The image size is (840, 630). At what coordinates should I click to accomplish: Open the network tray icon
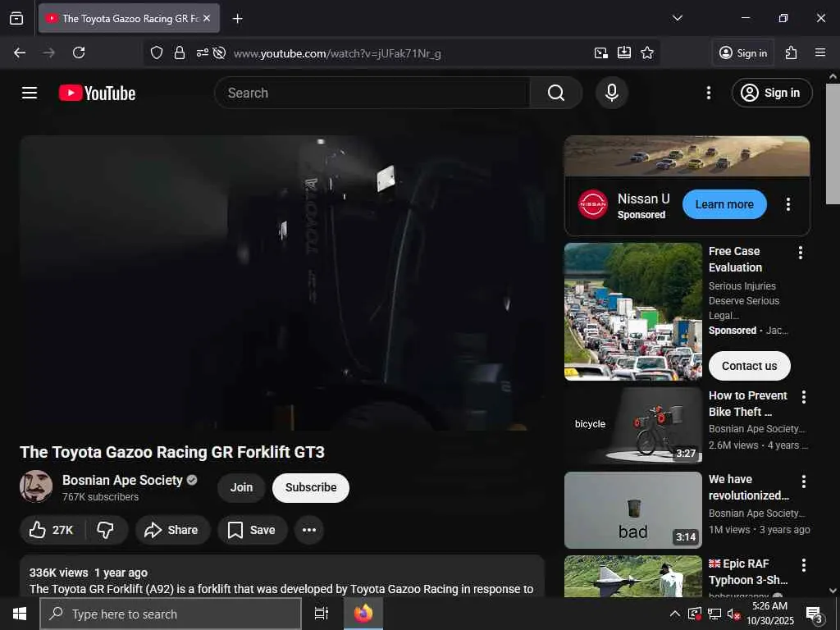(x=714, y=614)
